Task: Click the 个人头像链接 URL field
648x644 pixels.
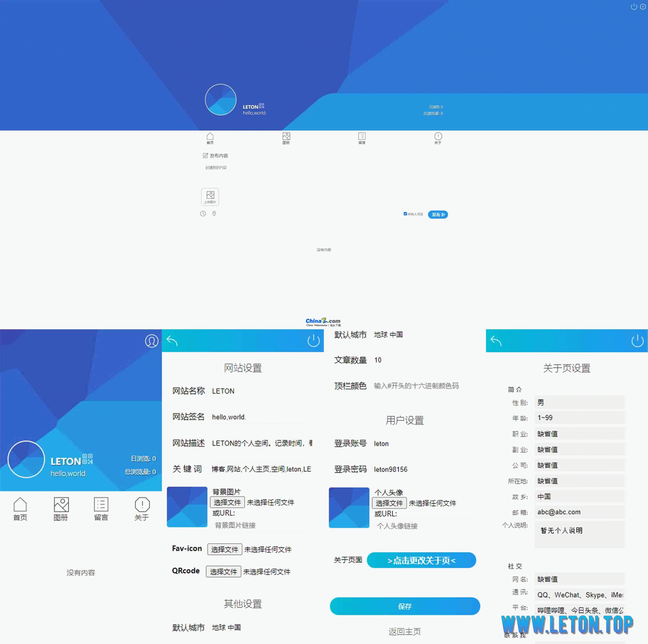Action: tap(425, 526)
